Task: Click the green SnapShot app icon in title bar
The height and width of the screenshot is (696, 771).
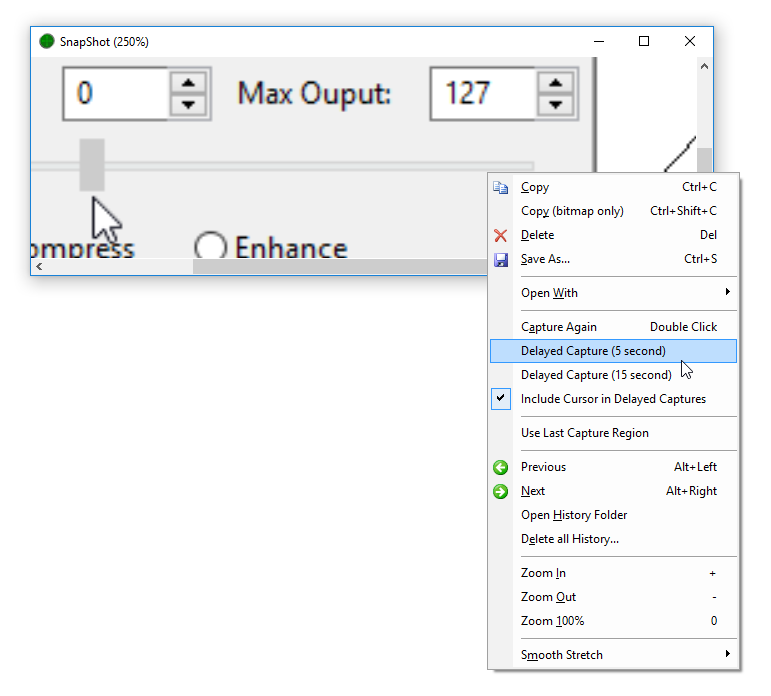Action: (47, 41)
